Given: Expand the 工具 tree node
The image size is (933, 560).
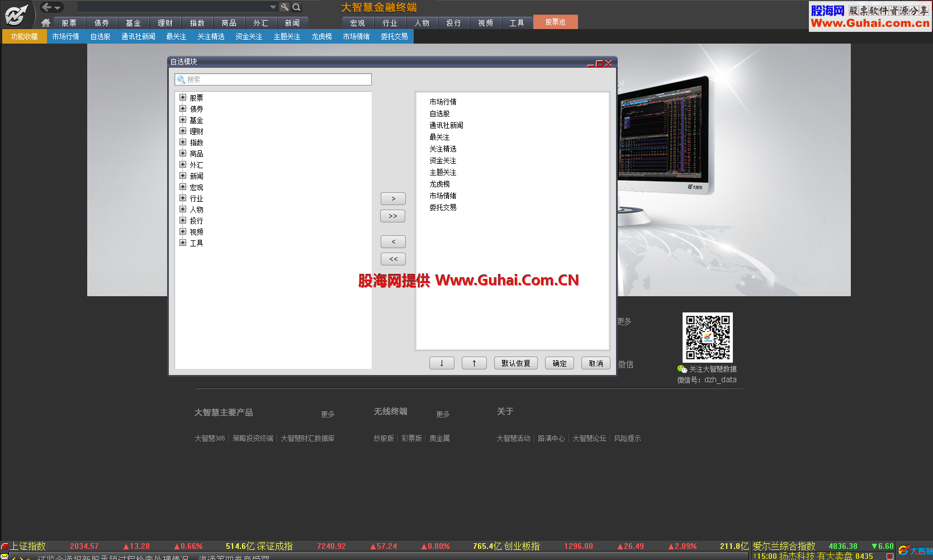Looking at the screenshot, I should (x=183, y=243).
